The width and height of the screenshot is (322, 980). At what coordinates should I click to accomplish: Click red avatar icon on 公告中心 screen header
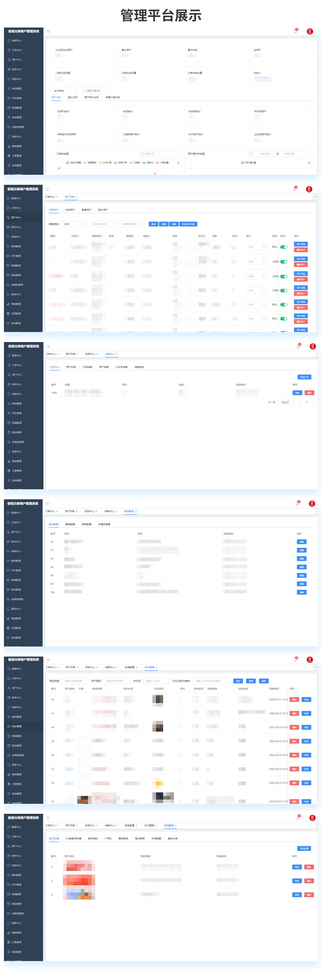(x=312, y=346)
